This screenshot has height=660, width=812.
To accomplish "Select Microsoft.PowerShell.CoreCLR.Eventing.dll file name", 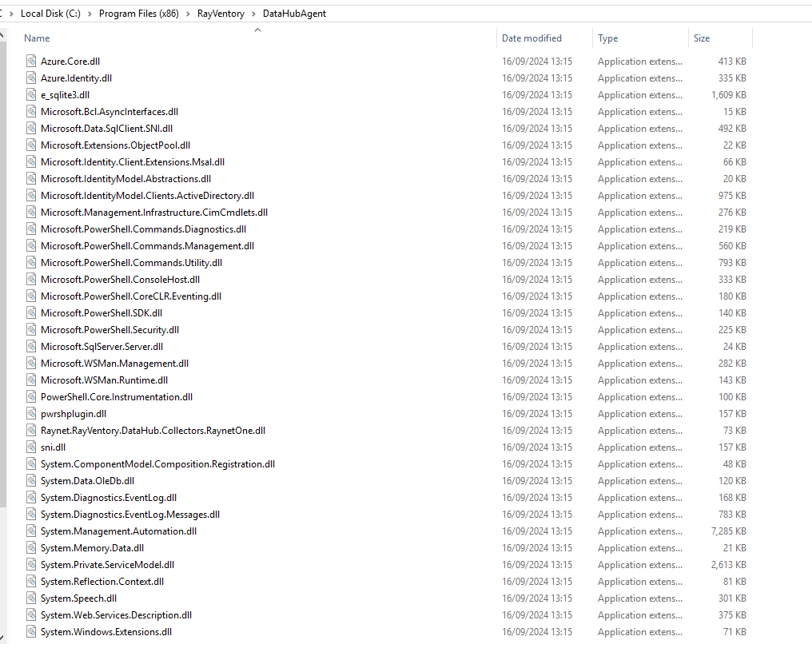I will click(x=131, y=296).
